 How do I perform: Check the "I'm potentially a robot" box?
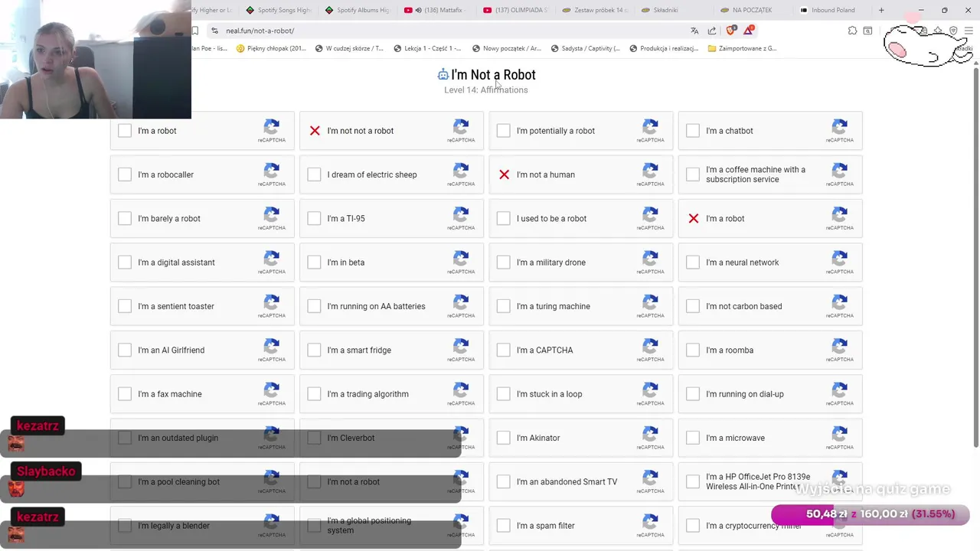pyautogui.click(x=503, y=131)
